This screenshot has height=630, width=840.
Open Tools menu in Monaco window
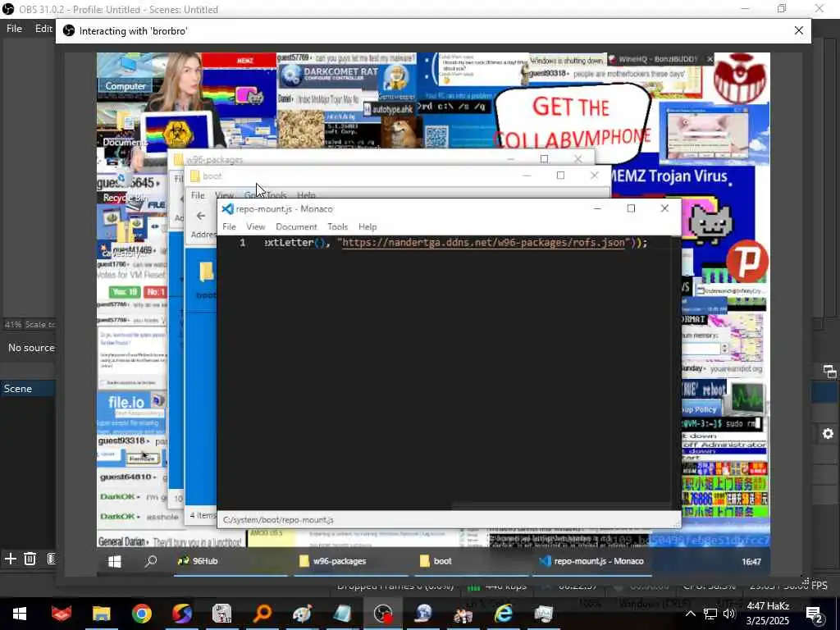(337, 226)
